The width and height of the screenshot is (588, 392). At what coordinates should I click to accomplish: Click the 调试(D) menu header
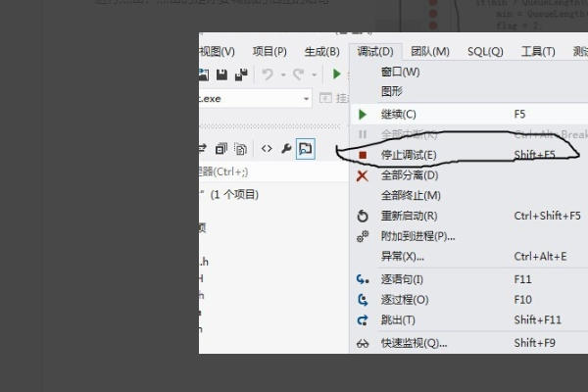click(x=375, y=51)
